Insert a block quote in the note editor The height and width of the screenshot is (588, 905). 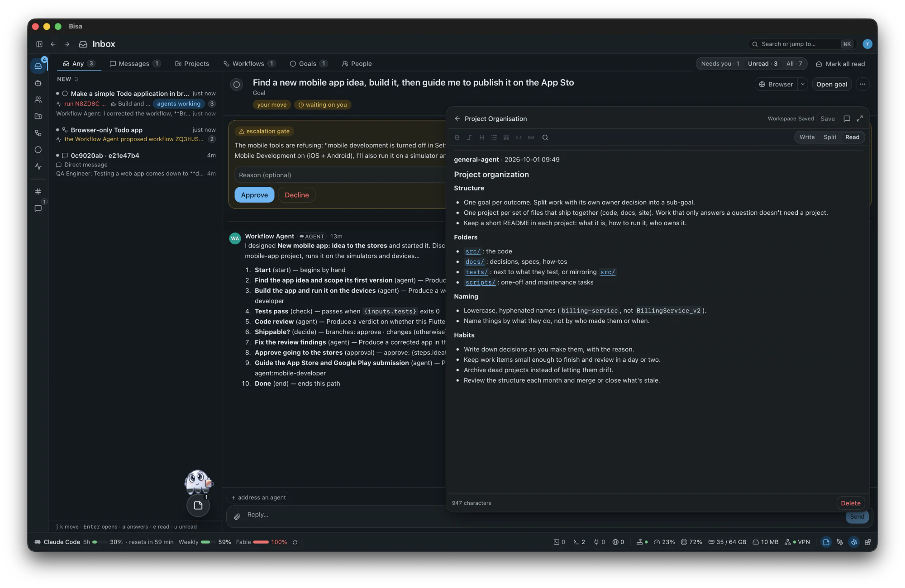(506, 138)
